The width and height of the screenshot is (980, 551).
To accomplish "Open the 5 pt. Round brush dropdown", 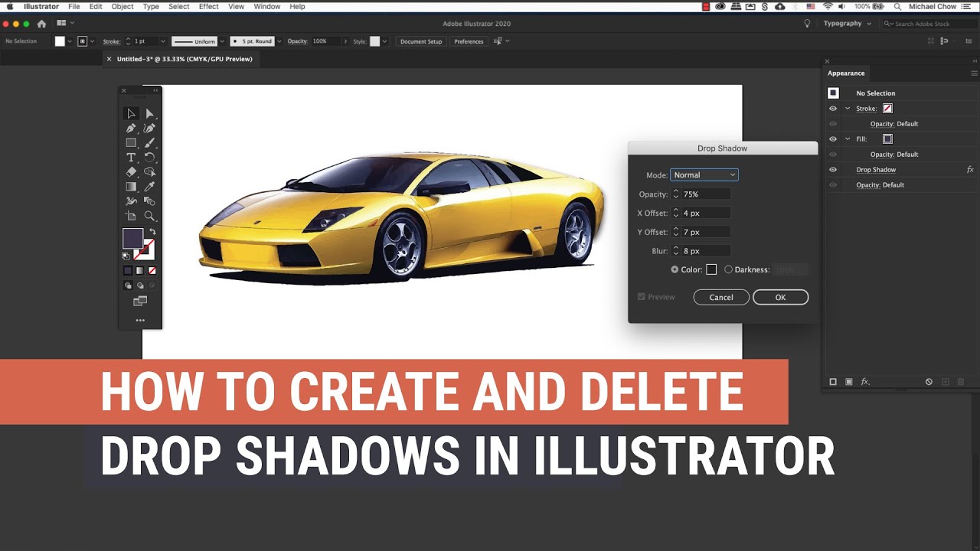I will pyautogui.click(x=279, y=41).
